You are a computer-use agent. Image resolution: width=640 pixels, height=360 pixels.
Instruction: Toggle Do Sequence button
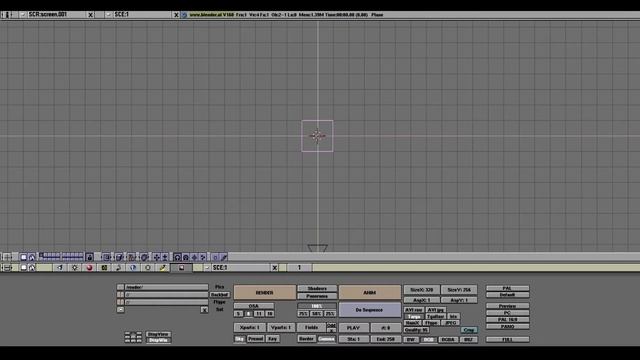tap(369, 310)
